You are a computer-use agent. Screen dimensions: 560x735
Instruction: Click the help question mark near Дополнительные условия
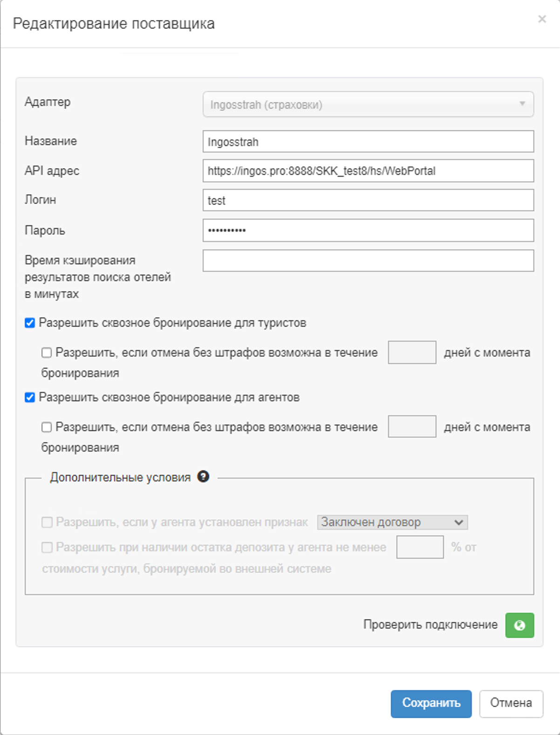[203, 477]
